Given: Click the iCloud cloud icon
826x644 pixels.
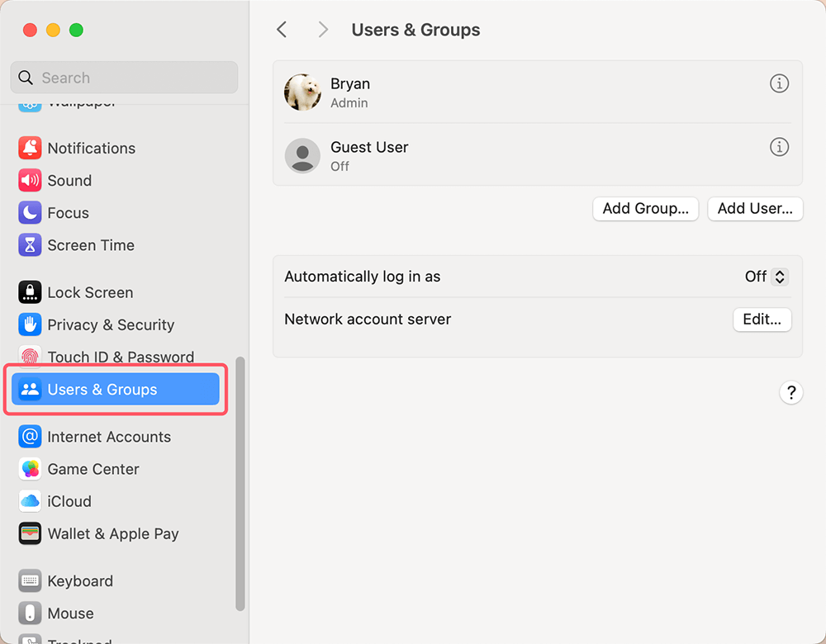Looking at the screenshot, I should click(30, 501).
